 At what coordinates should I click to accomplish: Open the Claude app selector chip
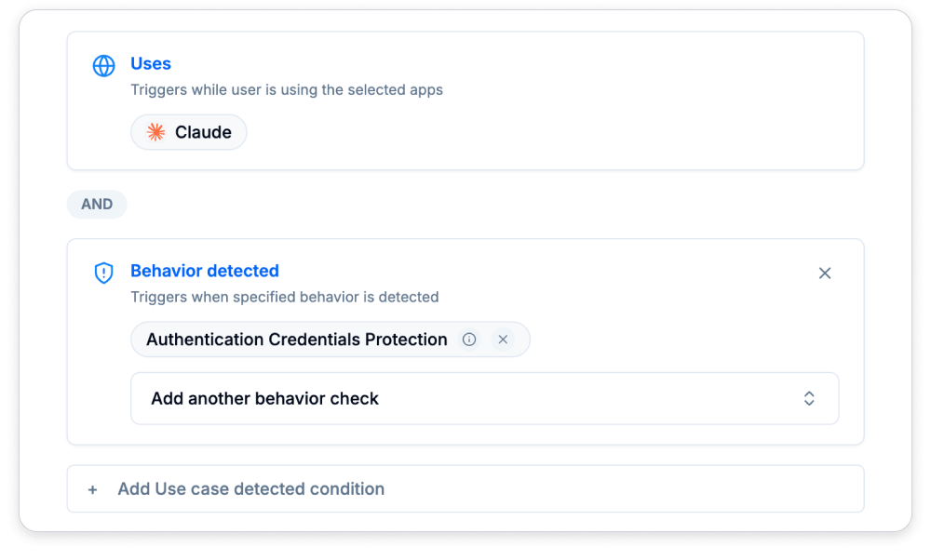pyautogui.click(x=188, y=131)
